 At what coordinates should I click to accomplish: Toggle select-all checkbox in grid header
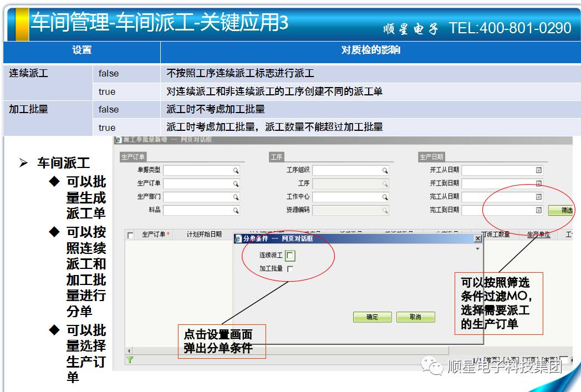click(130, 235)
